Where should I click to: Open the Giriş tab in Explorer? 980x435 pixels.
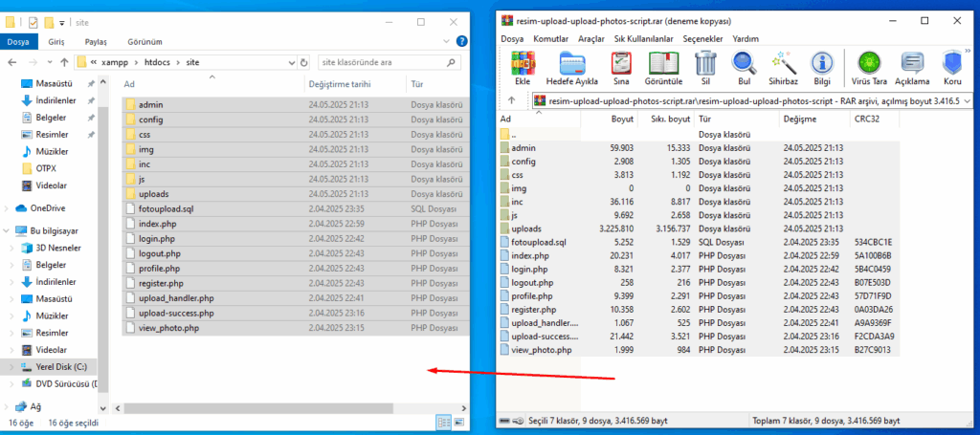pyautogui.click(x=56, y=42)
